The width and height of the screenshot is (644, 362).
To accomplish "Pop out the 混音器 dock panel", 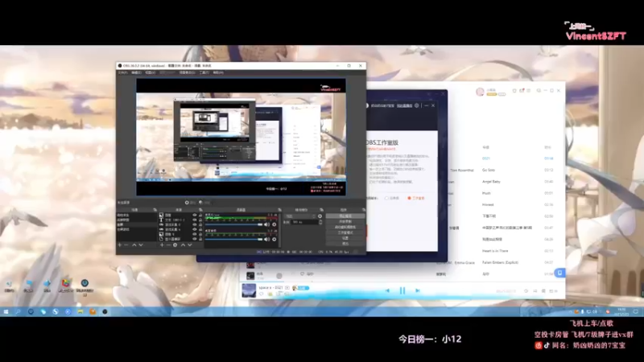I will pyautogui.click(x=279, y=210).
